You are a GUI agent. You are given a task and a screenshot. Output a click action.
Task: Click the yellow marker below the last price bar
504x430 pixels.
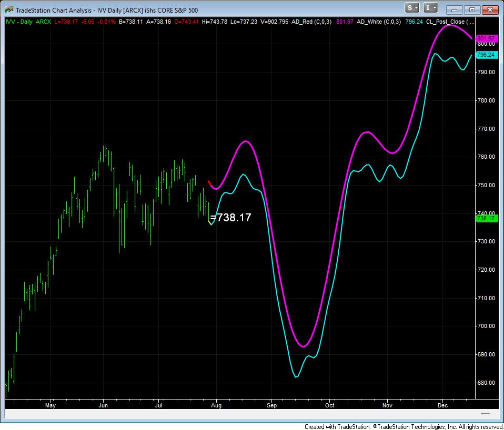(x=210, y=223)
